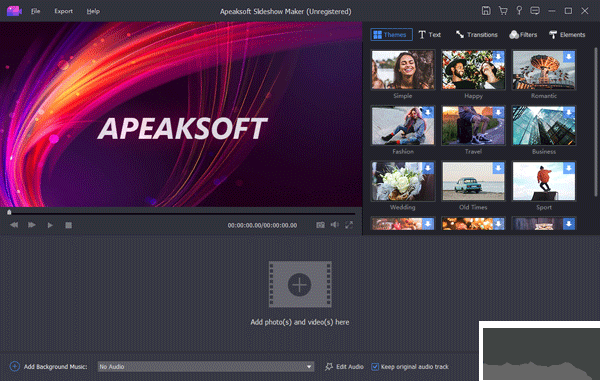600x381 pixels.
Task: Open the File menu
Action: tap(36, 11)
